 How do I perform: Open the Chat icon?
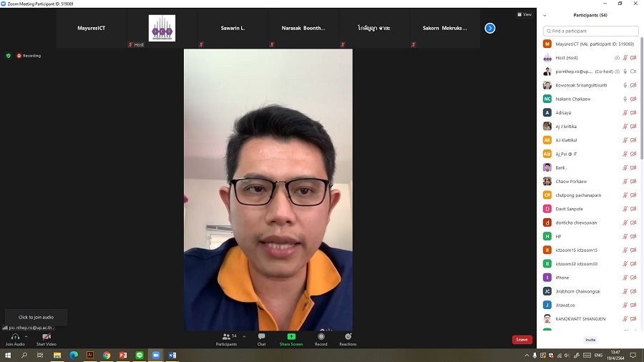(261, 336)
